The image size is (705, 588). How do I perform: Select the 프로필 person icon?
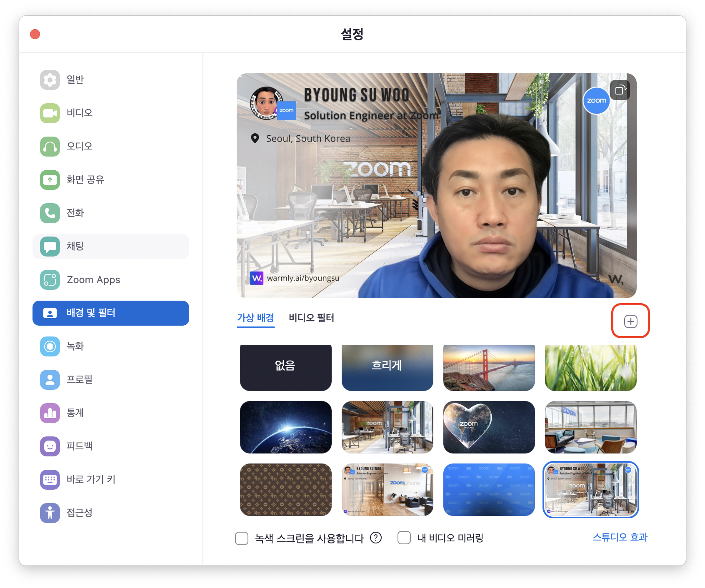coord(50,379)
